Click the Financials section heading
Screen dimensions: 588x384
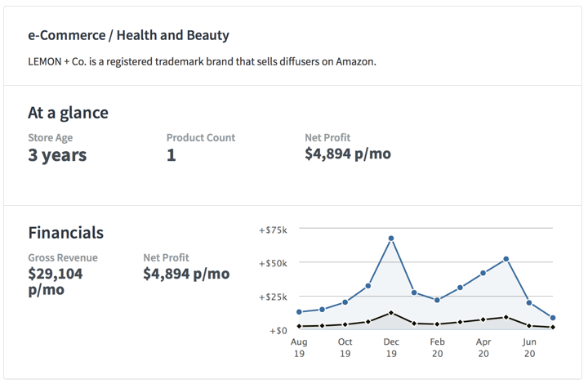pyautogui.click(x=65, y=232)
